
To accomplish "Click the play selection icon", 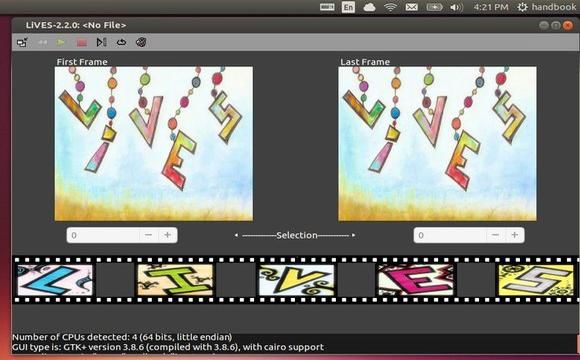I will [x=101, y=42].
